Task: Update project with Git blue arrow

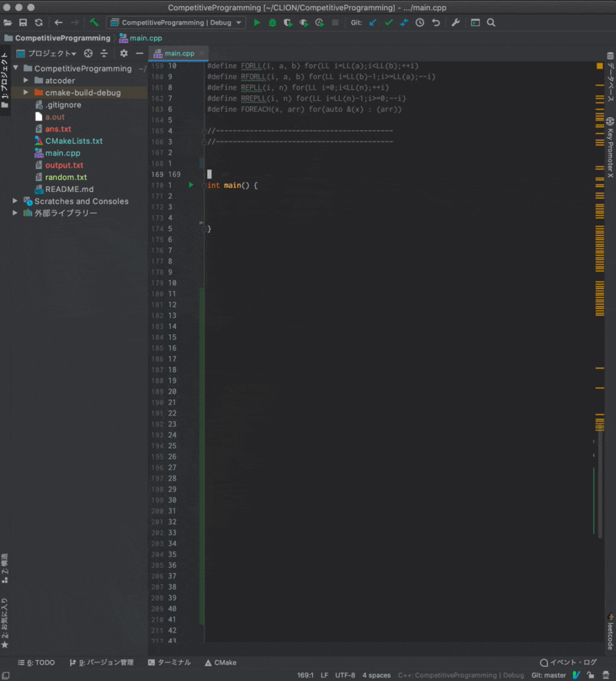Action: coord(373,22)
